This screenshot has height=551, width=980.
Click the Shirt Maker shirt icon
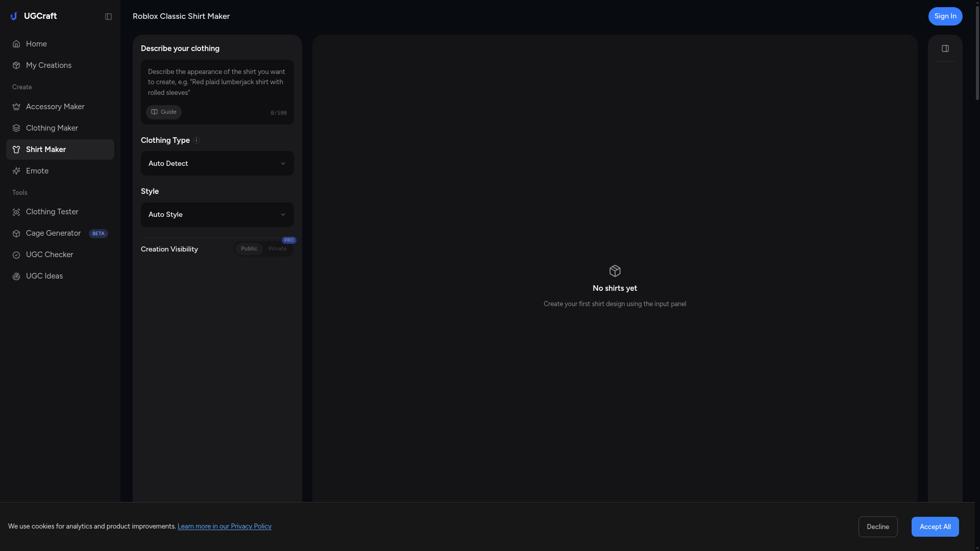tap(16, 149)
